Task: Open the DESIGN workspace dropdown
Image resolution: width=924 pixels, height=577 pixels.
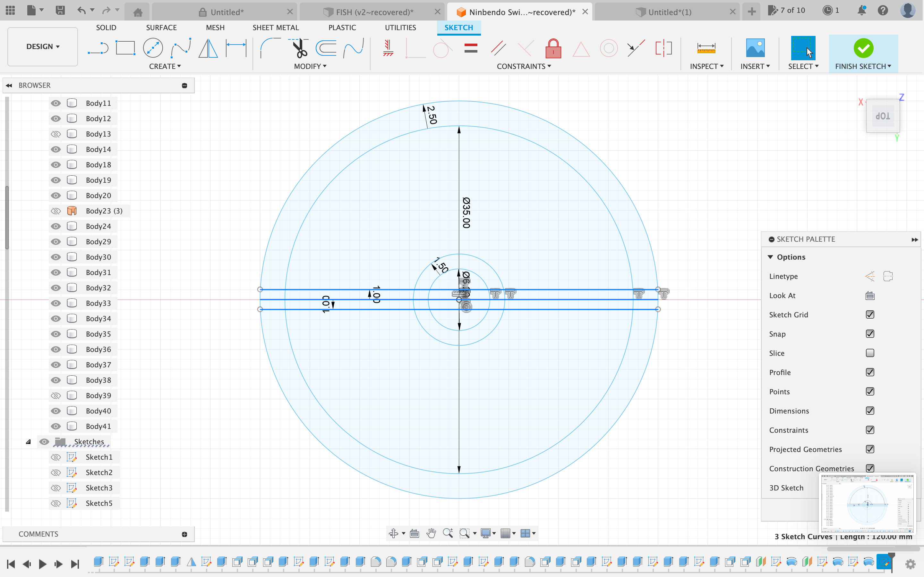Action: [x=42, y=46]
